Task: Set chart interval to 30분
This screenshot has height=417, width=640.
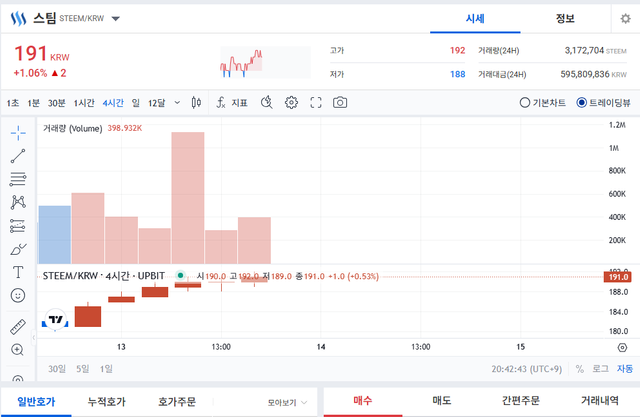Action: (x=57, y=103)
